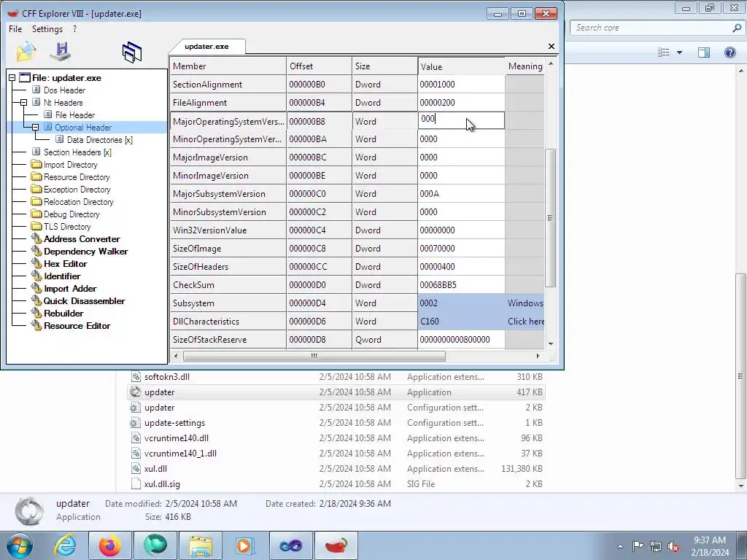Open Exception Directory folder
747x560 pixels.
coord(77,189)
